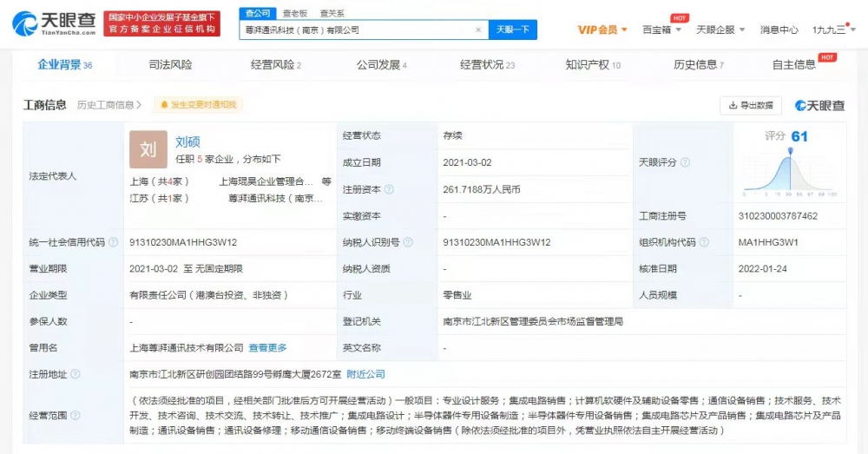Select the 司法风险 tab
The image size is (868, 454).
pos(170,65)
